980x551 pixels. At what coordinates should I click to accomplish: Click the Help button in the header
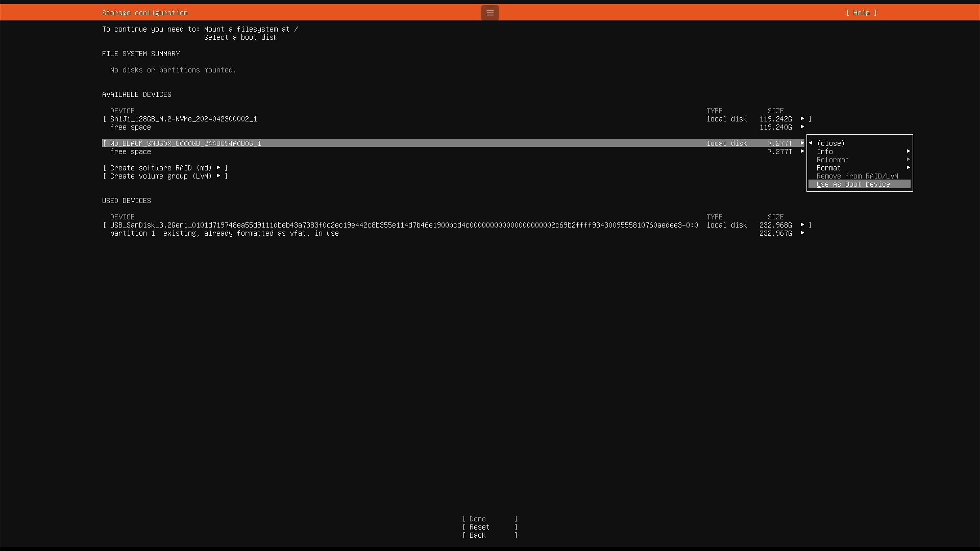point(861,13)
